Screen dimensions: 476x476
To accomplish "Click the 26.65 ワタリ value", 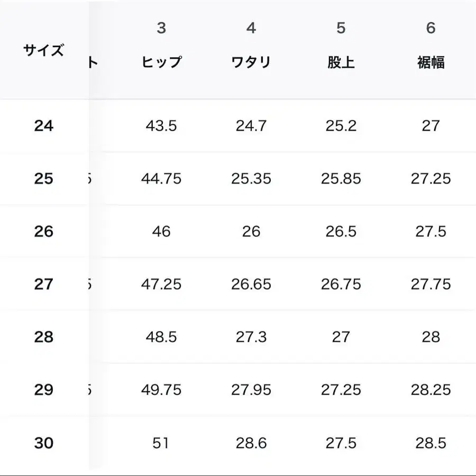I will [x=251, y=284].
